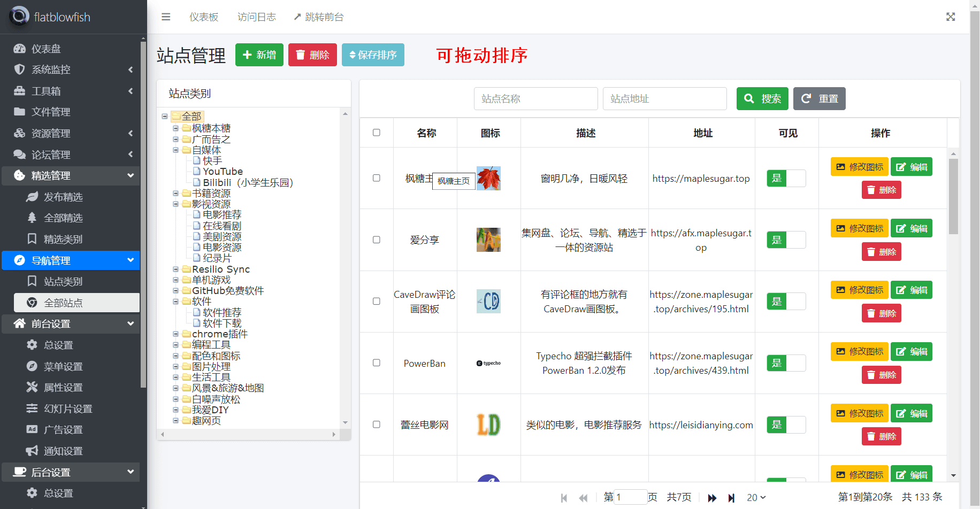Click the maple leaf icon thumbnail

click(488, 178)
